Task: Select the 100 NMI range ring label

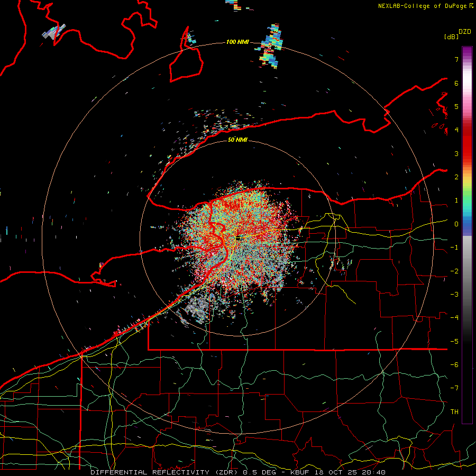Action: pos(237,42)
